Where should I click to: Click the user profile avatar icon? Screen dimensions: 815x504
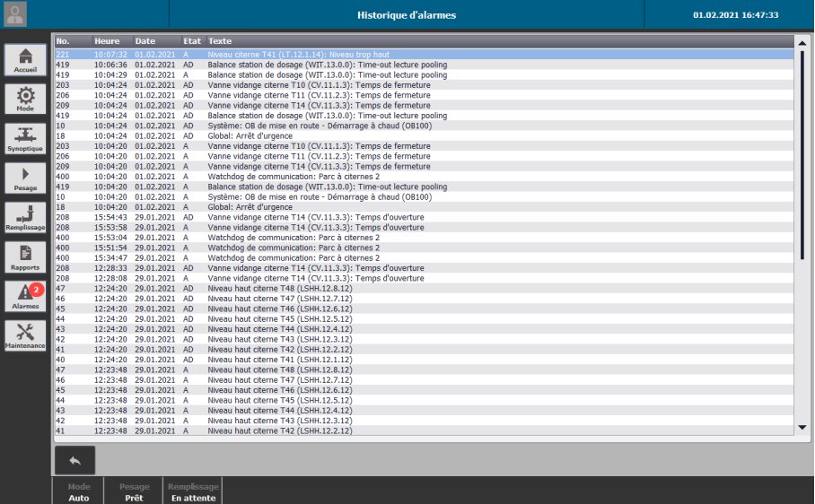pos(15,14)
